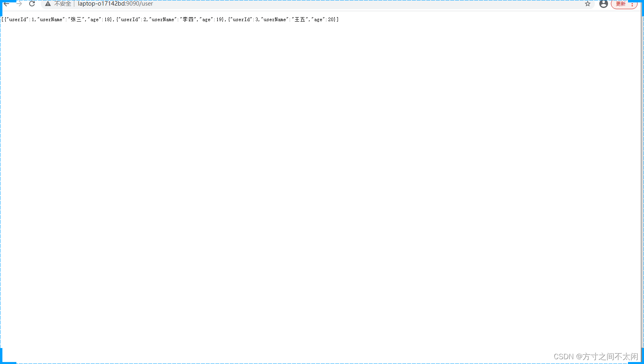The width and height of the screenshot is (644, 364).
Task: Click the JSON text "userName":"张三"
Action: 61,19
